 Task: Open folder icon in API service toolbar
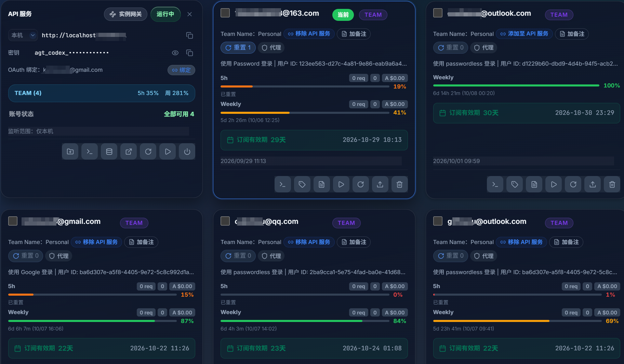(x=70, y=151)
